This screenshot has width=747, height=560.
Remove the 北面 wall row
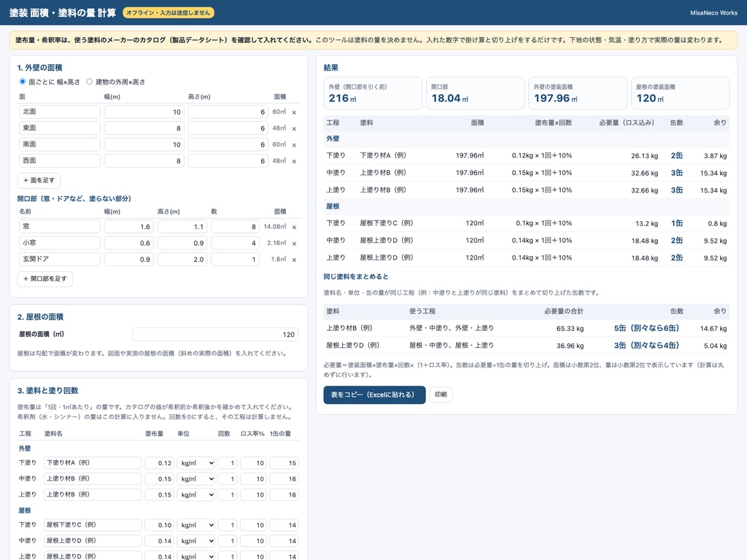coord(294,112)
